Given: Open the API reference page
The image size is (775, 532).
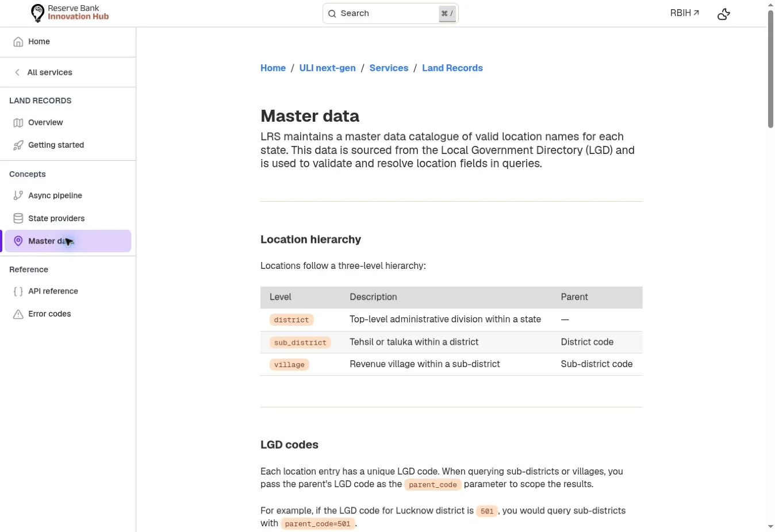Looking at the screenshot, I should pos(68,291).
